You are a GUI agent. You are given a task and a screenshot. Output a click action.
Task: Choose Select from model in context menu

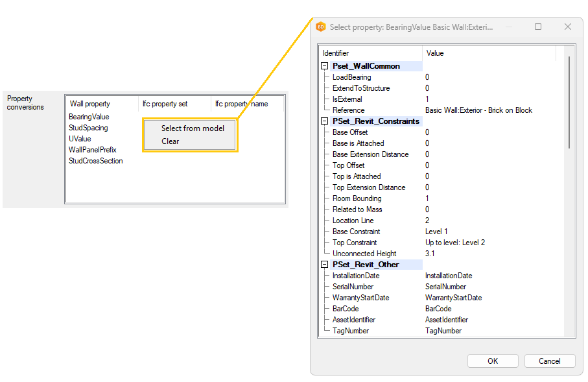click(x=193, y=128)
